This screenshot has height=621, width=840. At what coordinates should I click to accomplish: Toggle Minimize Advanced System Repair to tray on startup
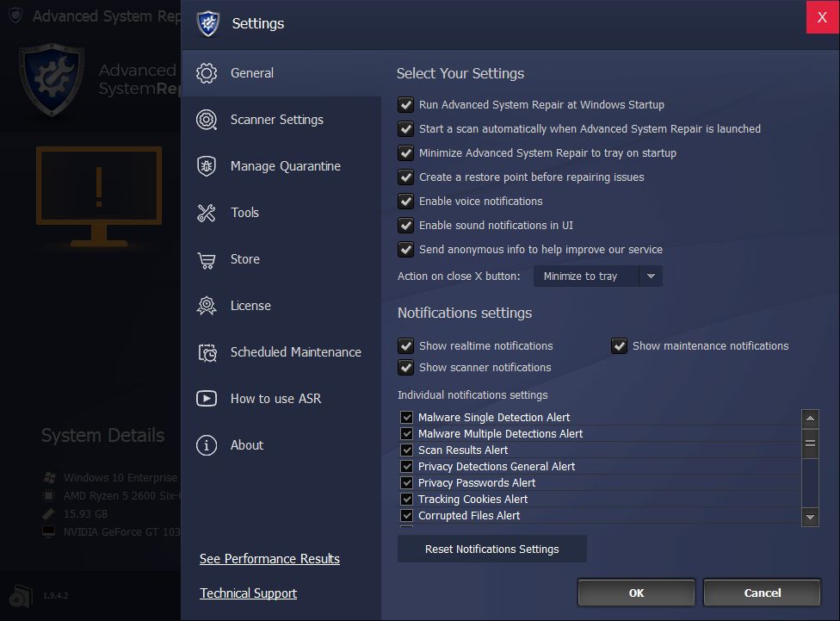coord(406,152)
